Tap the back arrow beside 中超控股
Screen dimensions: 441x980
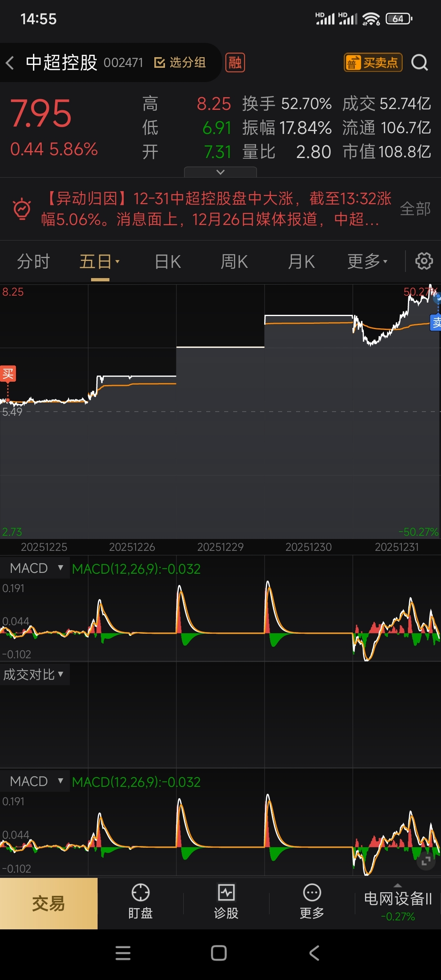tap(10, 63)
